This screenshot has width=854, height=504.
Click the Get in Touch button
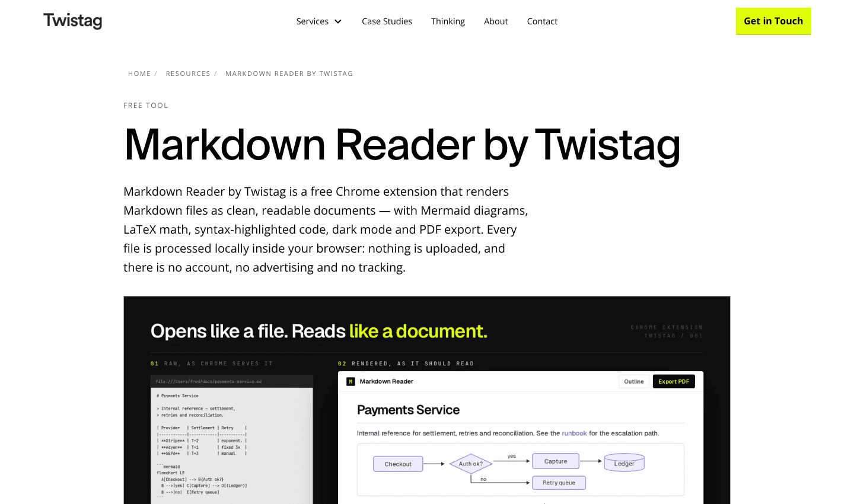773,21
